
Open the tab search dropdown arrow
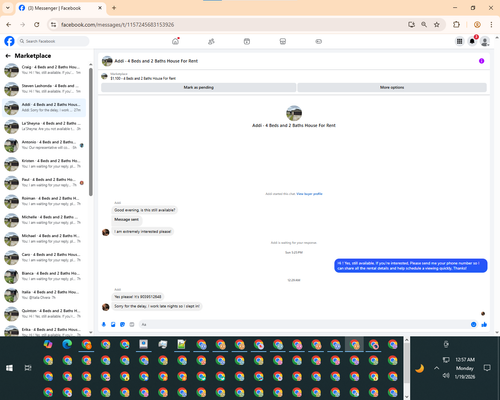8,8
